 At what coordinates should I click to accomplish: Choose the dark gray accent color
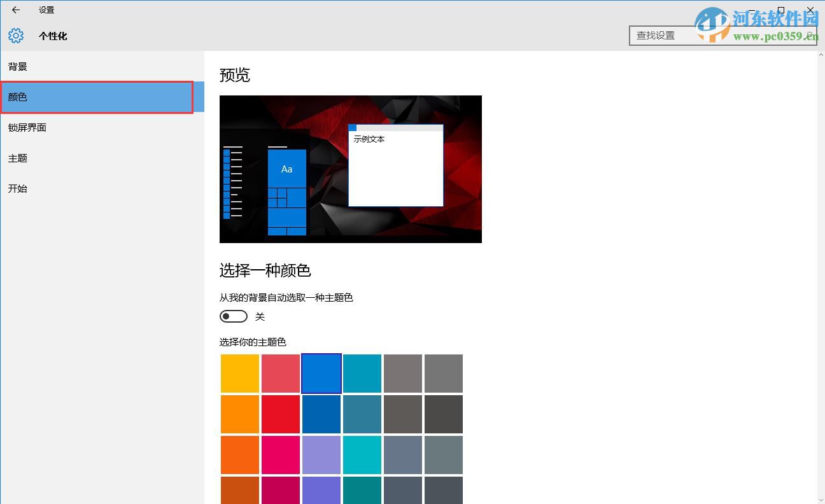[443, 414]
